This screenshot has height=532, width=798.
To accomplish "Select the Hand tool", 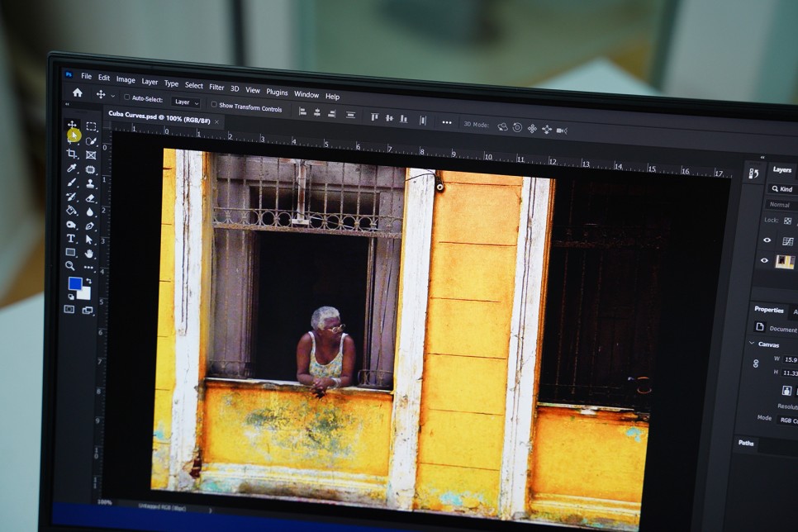I will (x=89, y=253).
